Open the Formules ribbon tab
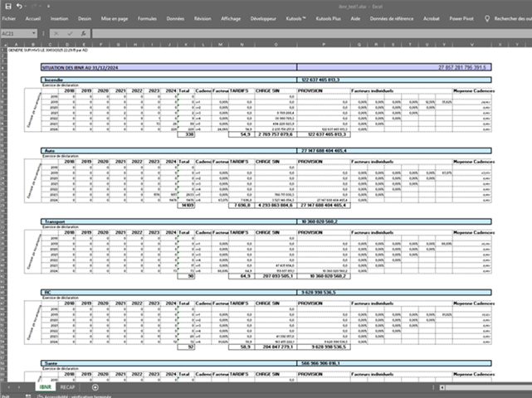Viewport: 532px width, 398px height. tap(148, 17)
